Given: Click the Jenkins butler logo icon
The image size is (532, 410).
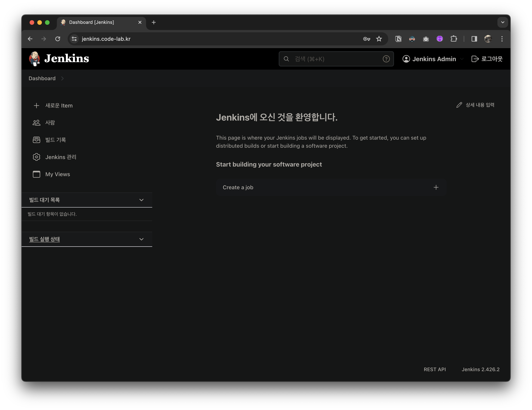Looking at the screenshot, I should click(34, 59).
